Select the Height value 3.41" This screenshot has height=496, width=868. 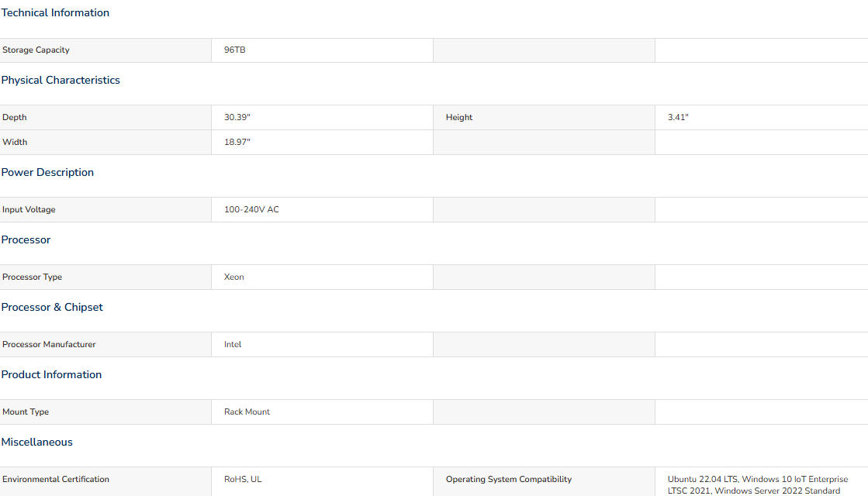click(x=678, y=117)
